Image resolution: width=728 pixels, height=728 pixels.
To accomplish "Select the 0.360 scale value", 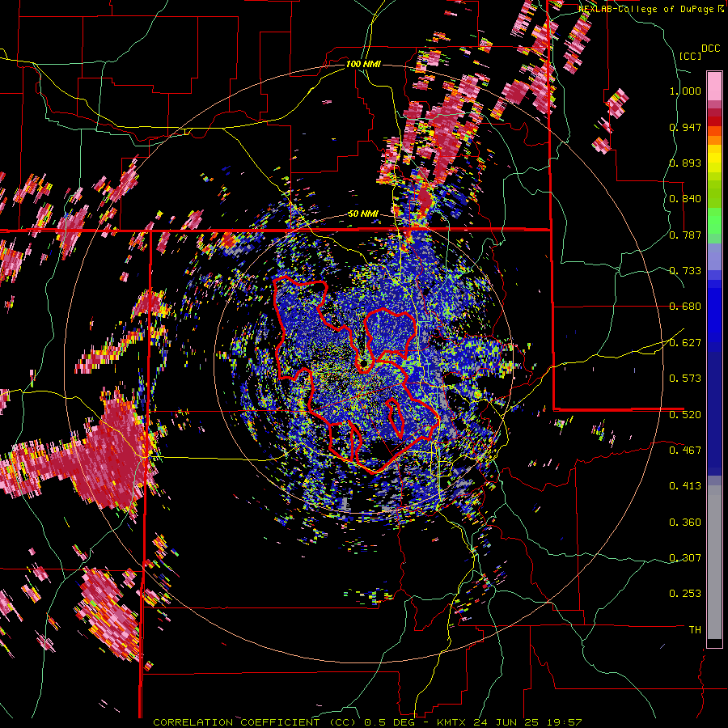I will [685, 522].
